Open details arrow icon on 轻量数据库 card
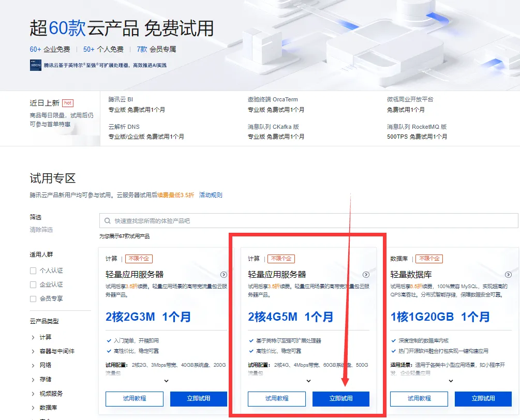This screenshot has height=420, width=520. click(x=508, y=275)
